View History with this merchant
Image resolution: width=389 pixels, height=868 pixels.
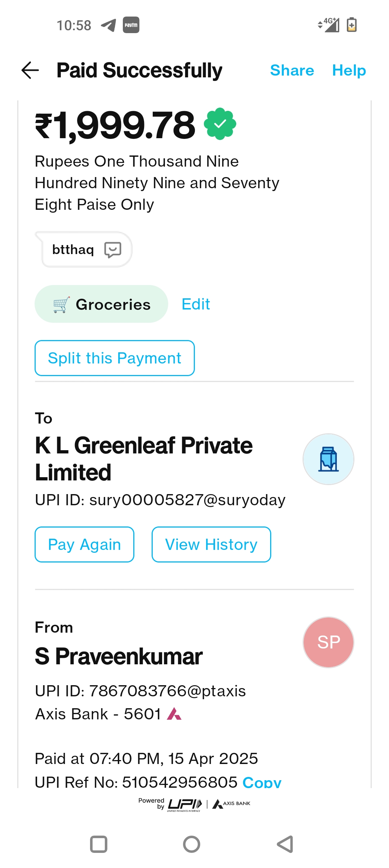coord(211,544)
